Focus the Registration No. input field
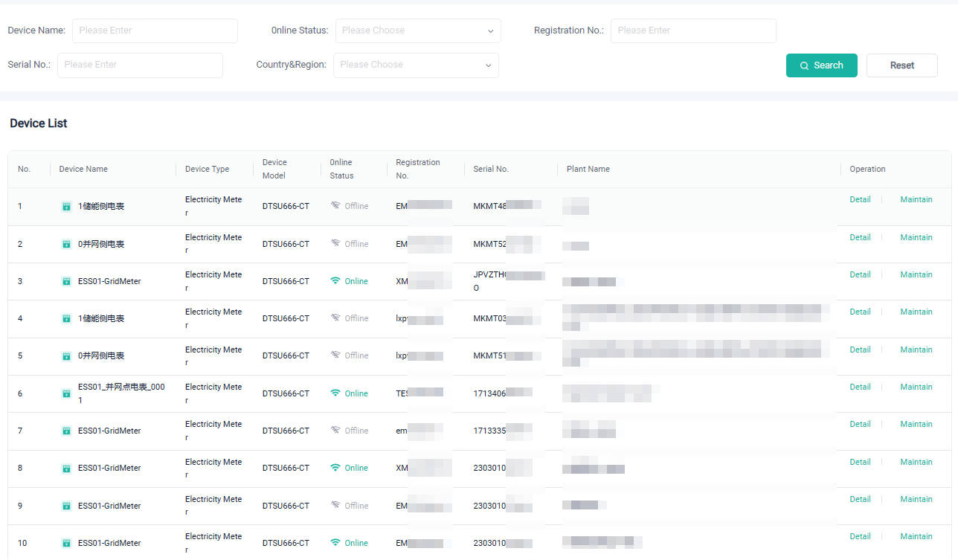The height and width of the screenshot is (560, 958). (693, 30)
